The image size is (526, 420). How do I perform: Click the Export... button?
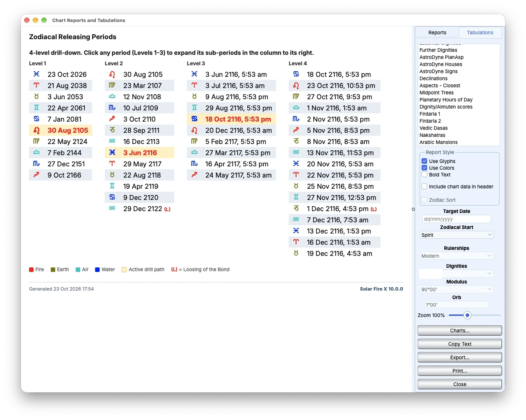(460, 357)
